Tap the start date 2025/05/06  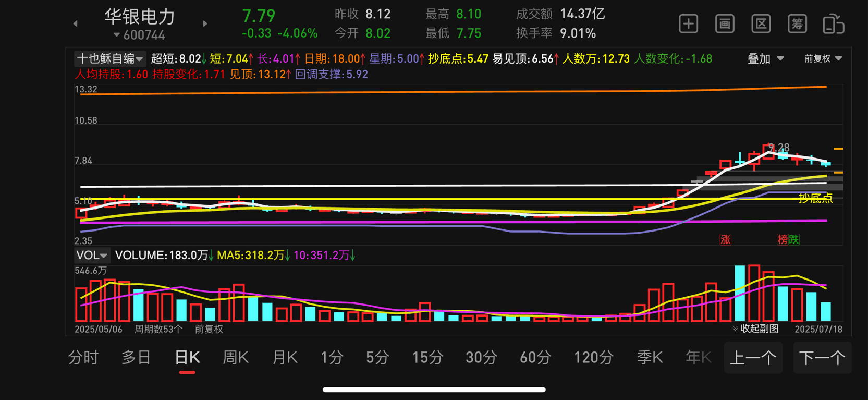click(x=99, y=329)
